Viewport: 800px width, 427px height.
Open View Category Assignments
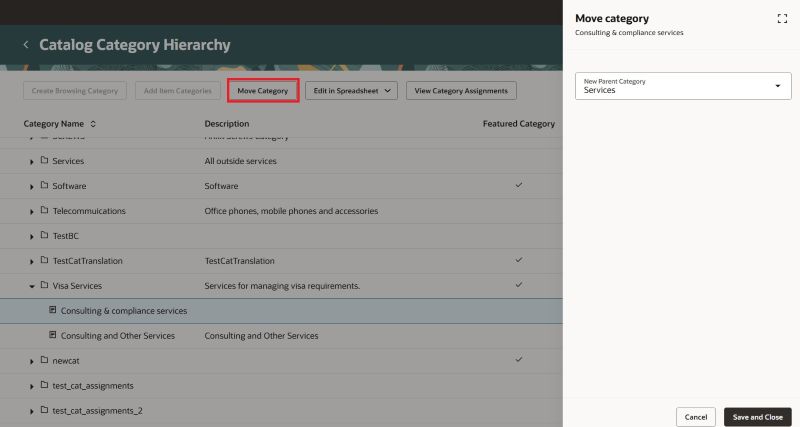click(x=461, y=91)
